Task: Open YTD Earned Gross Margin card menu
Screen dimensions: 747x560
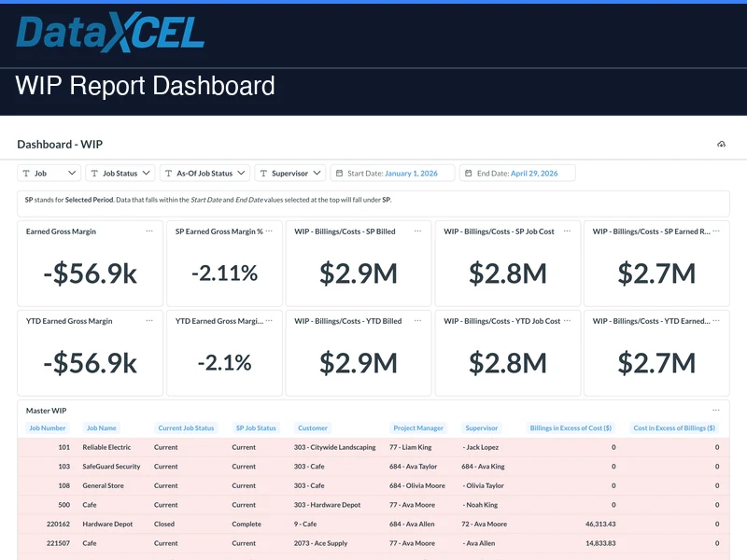Action: [149, 320]
